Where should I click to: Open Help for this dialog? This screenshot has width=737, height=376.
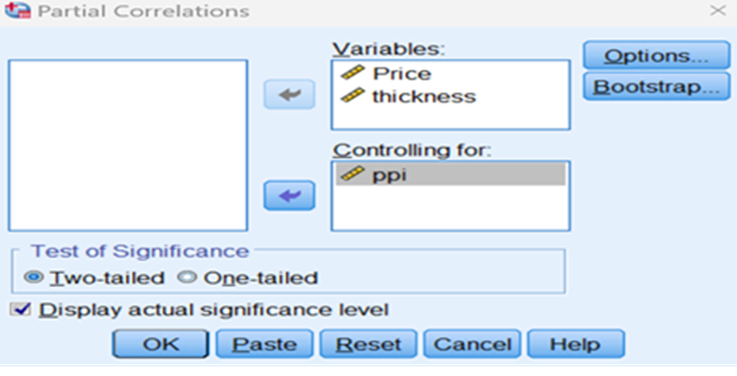tap(576, 344)
